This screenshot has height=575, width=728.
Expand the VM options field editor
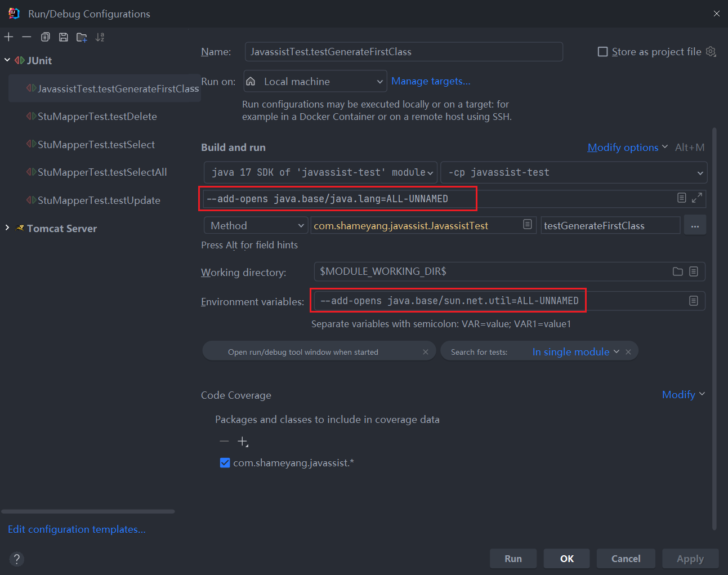pos(697,198)
